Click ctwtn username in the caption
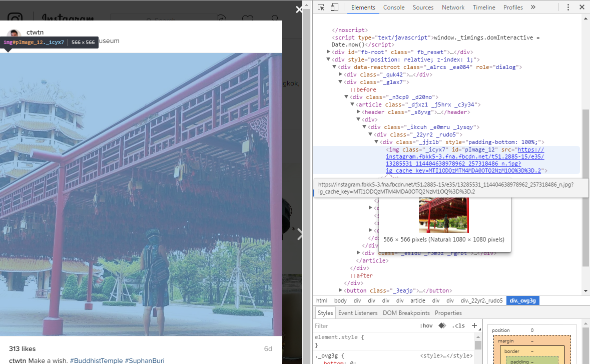Viewport: 590px width, 364px height. [18, 360]
